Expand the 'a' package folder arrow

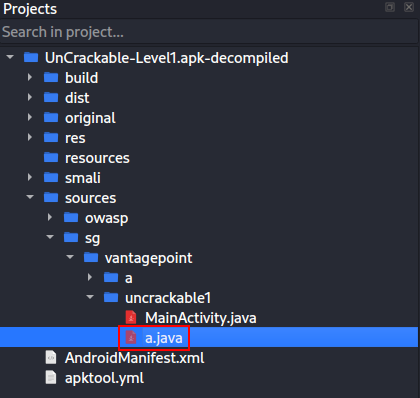[x=90, y=277]
